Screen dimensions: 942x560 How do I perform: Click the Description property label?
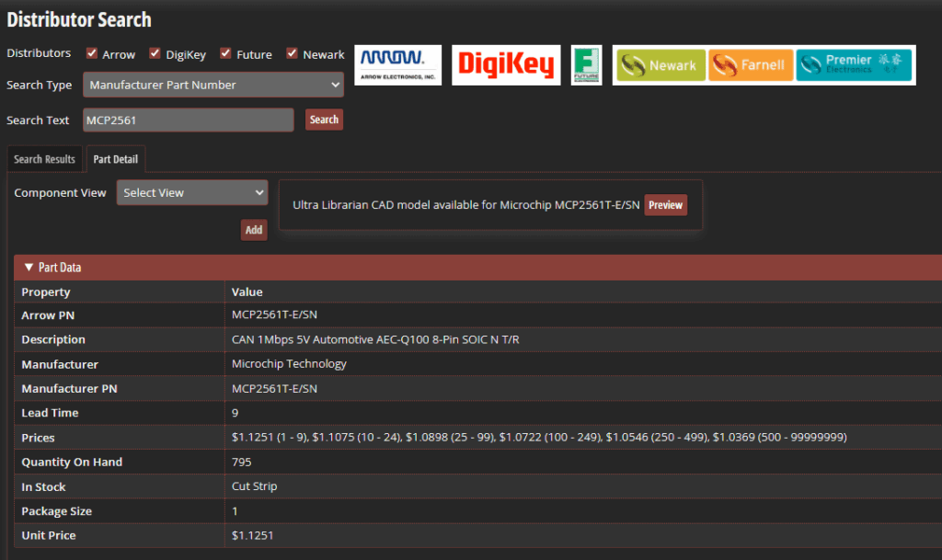tap(53, 339)
